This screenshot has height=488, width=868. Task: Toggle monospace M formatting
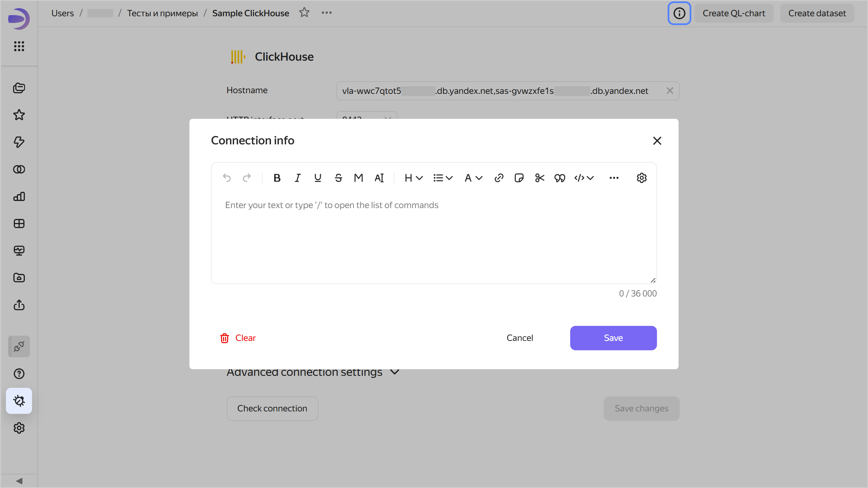tap(358, 178)
